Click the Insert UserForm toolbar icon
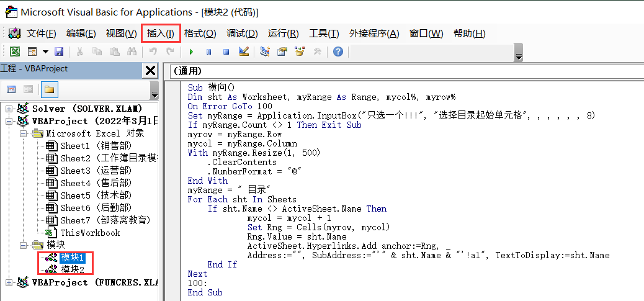Viewport: 644px width, 301px height. pos(32,52)
